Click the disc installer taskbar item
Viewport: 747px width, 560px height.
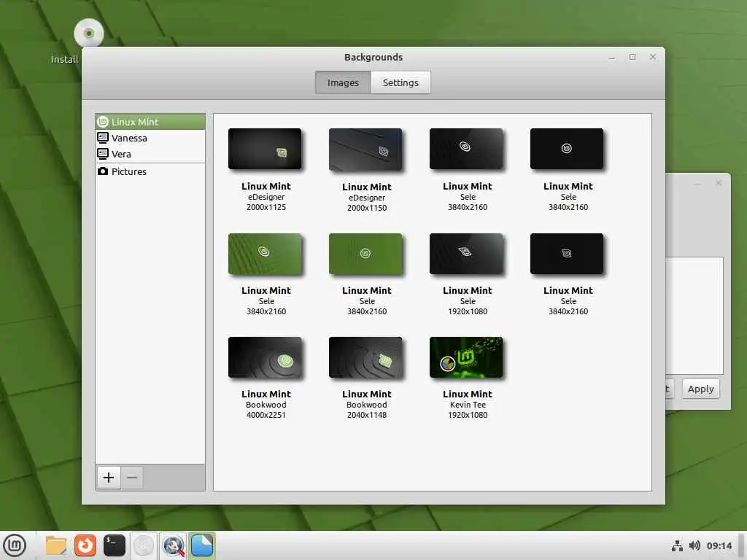click(144, 545)
